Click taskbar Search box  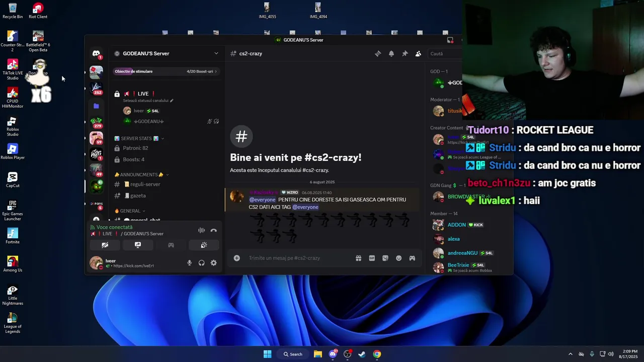[293, 354]
